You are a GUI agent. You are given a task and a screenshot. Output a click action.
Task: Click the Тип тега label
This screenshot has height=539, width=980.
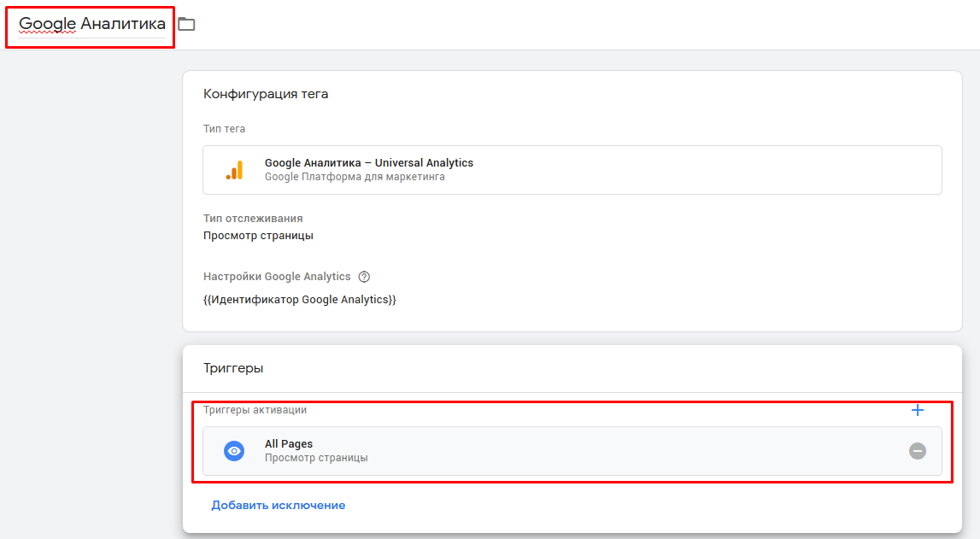[x=224, y=129]
